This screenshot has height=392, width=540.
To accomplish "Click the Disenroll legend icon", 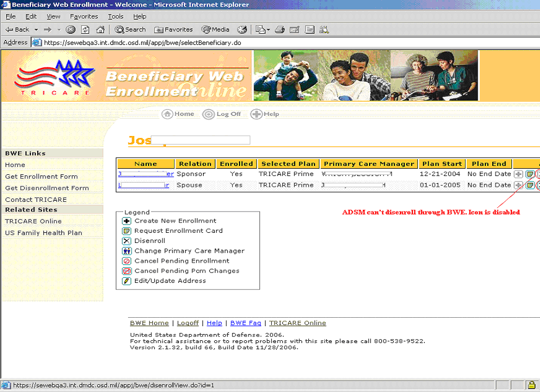I will [127, 241].
